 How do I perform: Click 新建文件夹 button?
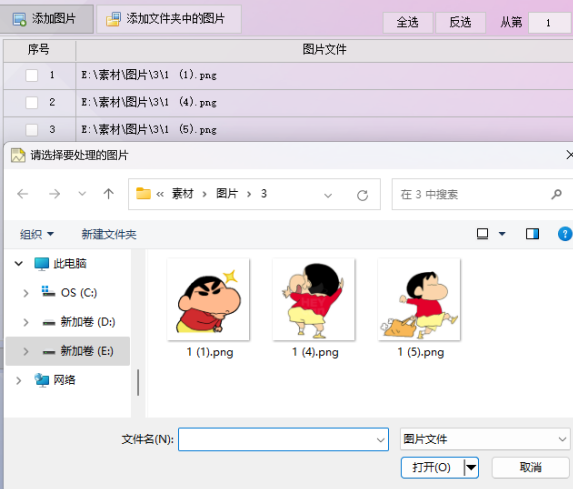pos(109,234)
